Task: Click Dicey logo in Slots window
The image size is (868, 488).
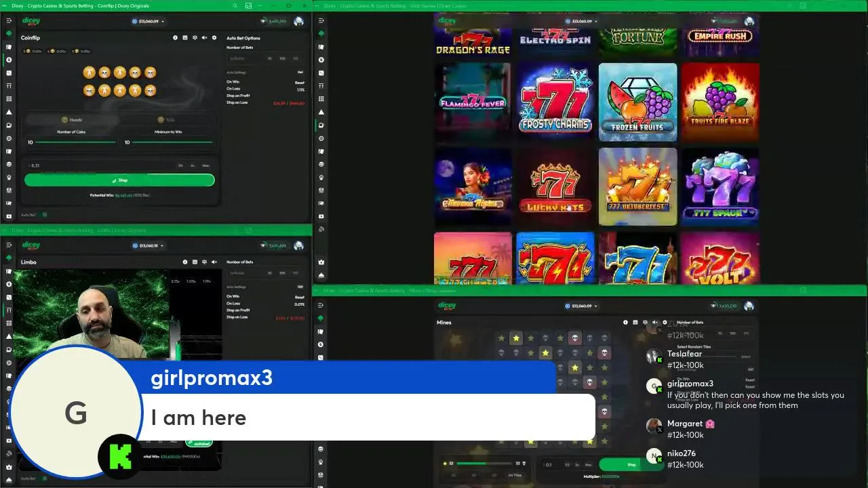Action: point(448,21)
